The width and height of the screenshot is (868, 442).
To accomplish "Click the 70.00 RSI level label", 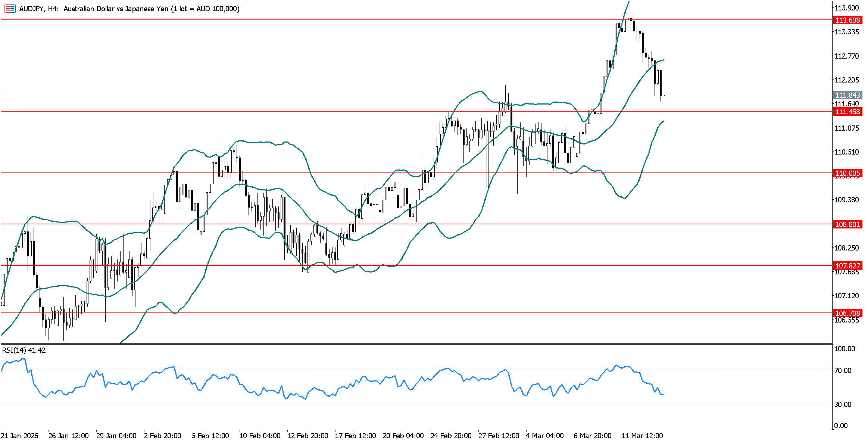I will [843, 370].
